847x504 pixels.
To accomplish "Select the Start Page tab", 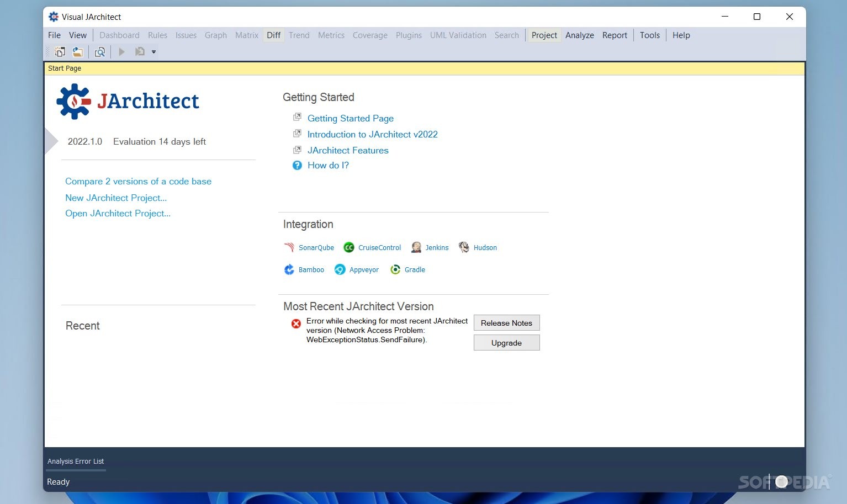I will 65,68.
